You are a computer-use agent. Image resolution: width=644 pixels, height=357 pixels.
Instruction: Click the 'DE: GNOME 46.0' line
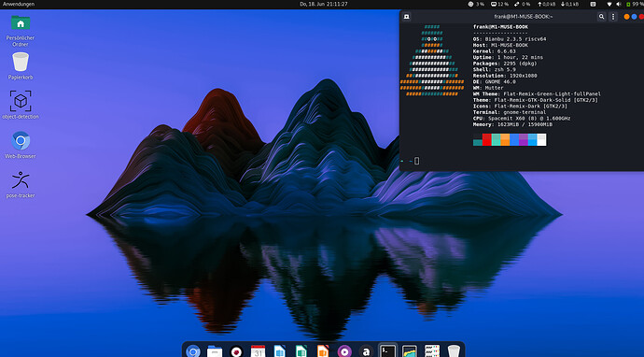click(495, 82)
